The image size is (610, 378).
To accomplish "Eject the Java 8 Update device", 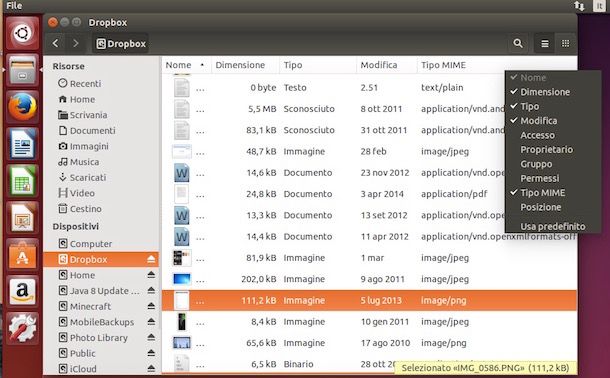I will pyautogui.click(x=151, y=290).
